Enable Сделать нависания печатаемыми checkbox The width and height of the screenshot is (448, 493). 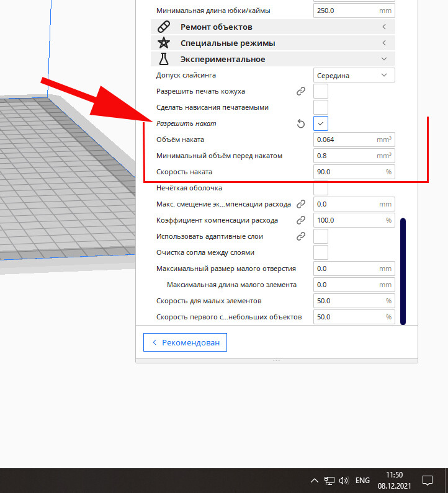coord(321,107)
